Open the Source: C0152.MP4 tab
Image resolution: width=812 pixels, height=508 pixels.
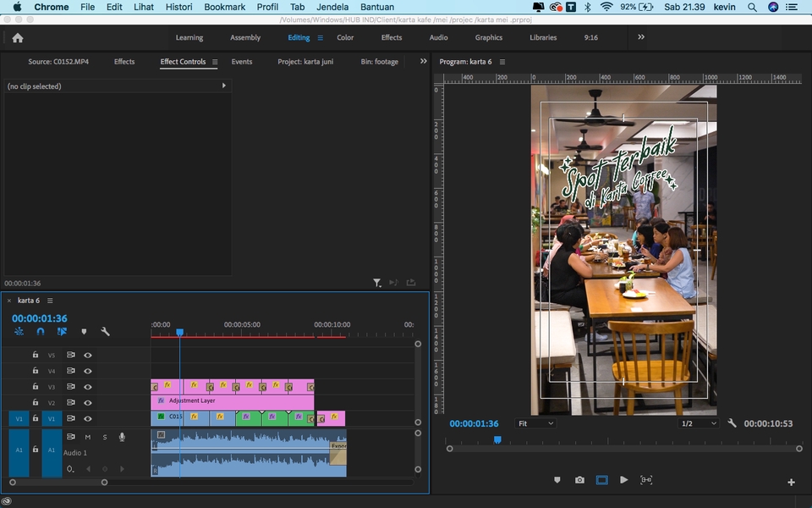tap(58, 61)
